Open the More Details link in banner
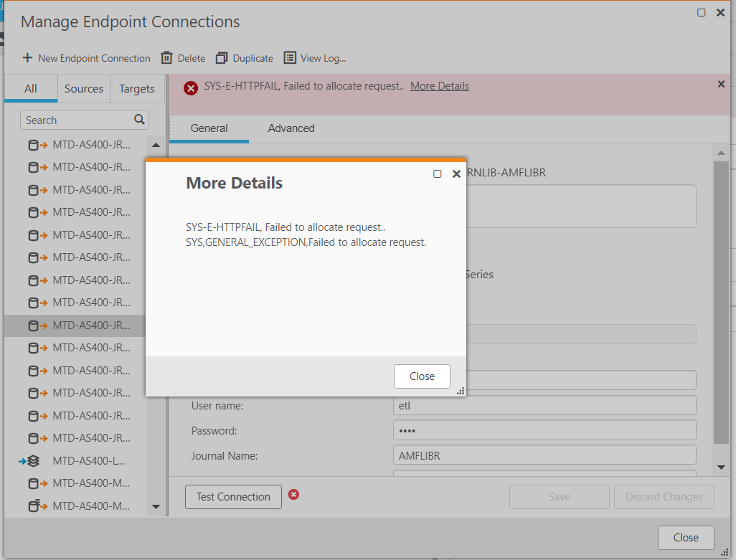736x560 pixels. 439,86
